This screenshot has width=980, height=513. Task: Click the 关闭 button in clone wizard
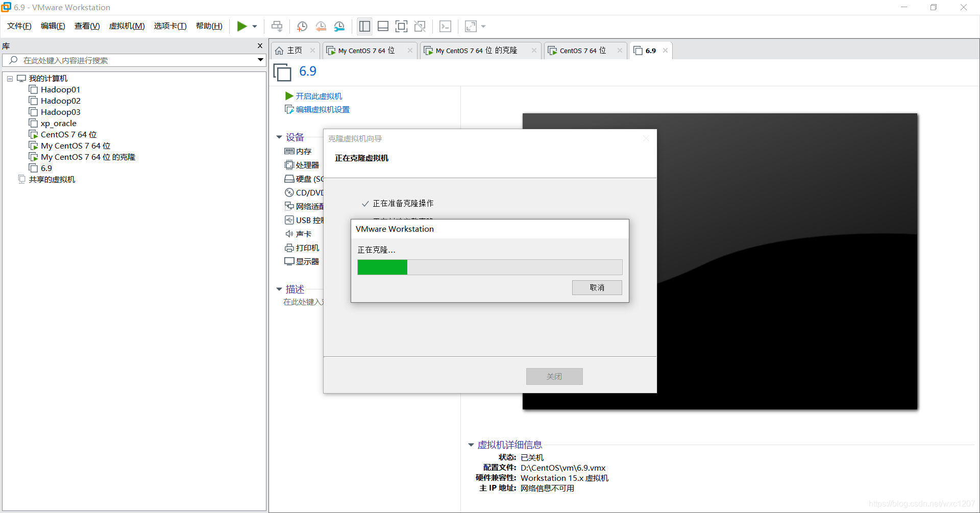point(554,376)
